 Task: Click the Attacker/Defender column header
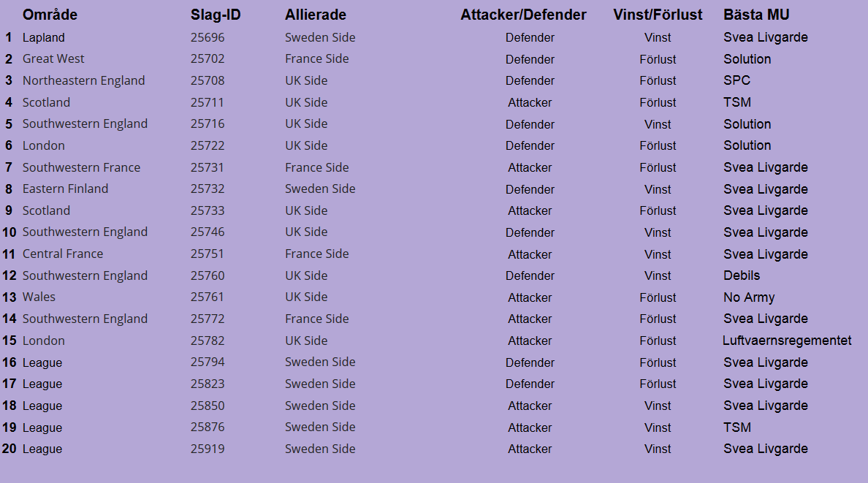pos(523,15)
